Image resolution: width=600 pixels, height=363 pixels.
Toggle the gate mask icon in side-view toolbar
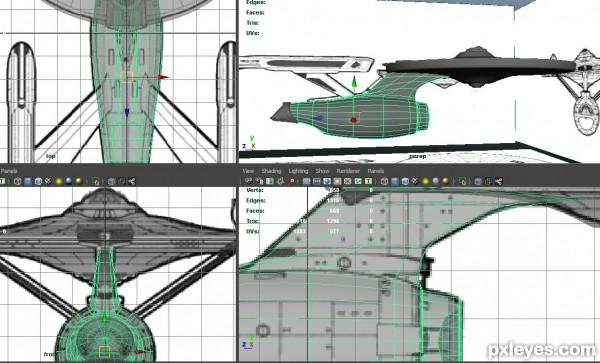click(x=337, y=181)
